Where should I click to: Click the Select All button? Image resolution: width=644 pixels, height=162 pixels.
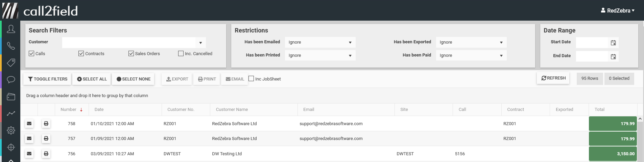[92, 79]
